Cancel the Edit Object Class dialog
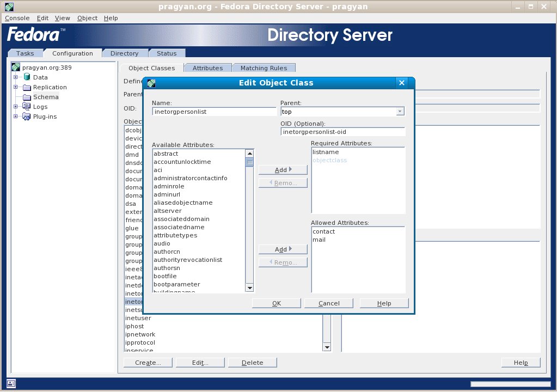The image size is (557, 392). pos(328,303)
